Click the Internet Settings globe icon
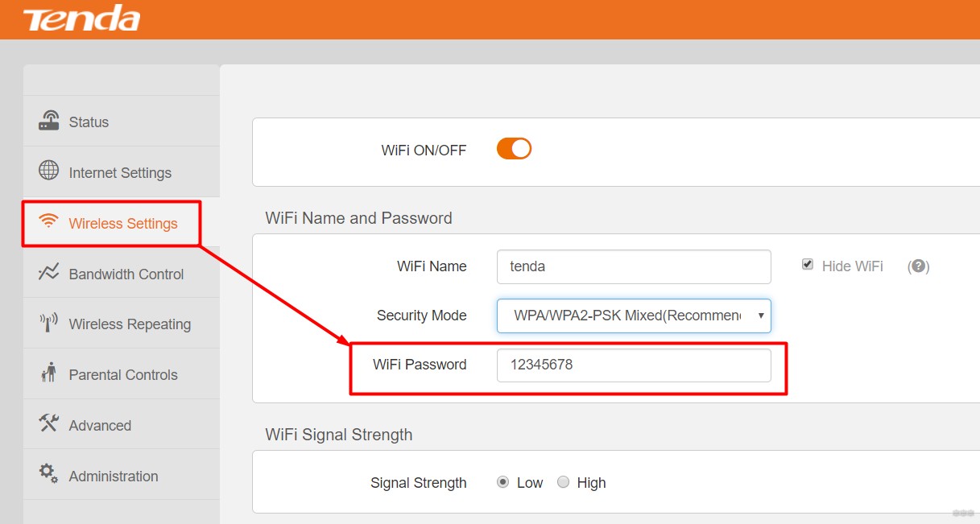 pyautogui.click(x=49, y=171)
